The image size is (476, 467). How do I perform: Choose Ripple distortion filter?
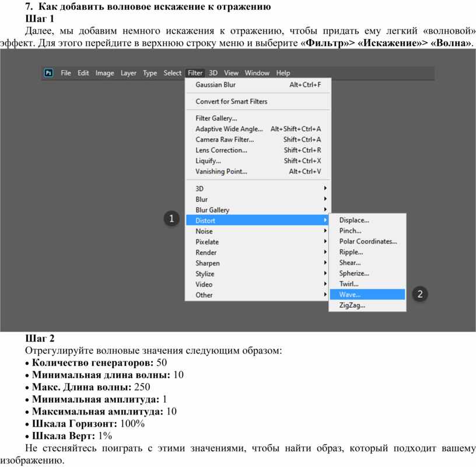[367, 252]
